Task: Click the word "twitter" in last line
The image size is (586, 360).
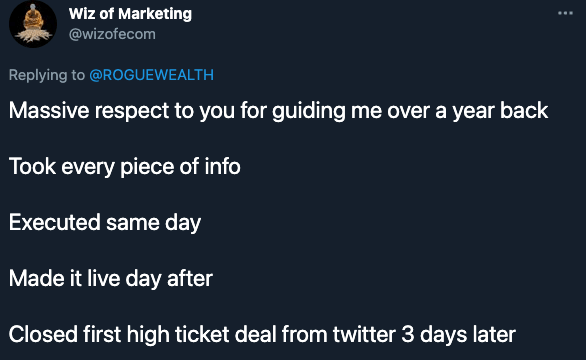Action: pos(364,334)
